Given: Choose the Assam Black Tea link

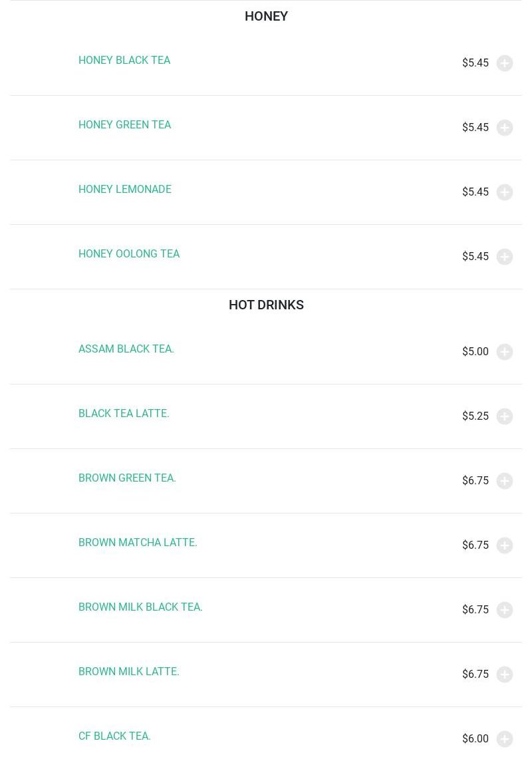Looking at the screenshot, I should click(126, 349).
